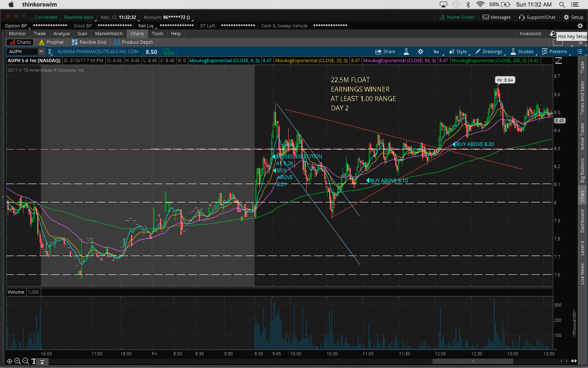
Task: Click the pan crosshair tool icon
Action: pos(9,361)
